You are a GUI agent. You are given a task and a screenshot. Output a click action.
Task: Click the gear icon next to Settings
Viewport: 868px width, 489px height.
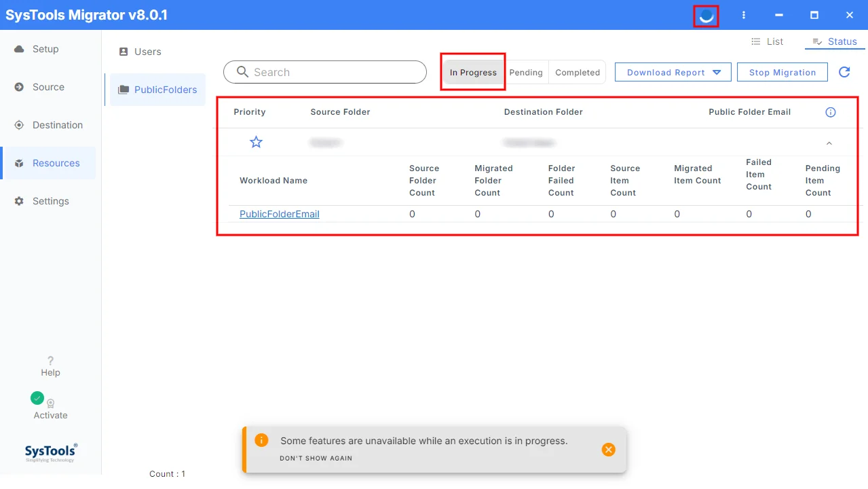(x=19, y=201)
